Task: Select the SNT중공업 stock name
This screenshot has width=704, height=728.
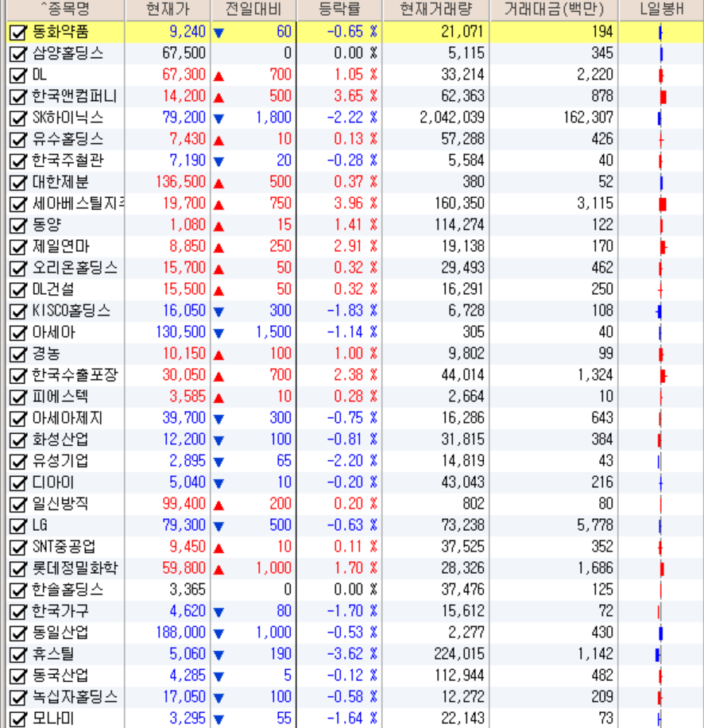Action: pos(64,547)
